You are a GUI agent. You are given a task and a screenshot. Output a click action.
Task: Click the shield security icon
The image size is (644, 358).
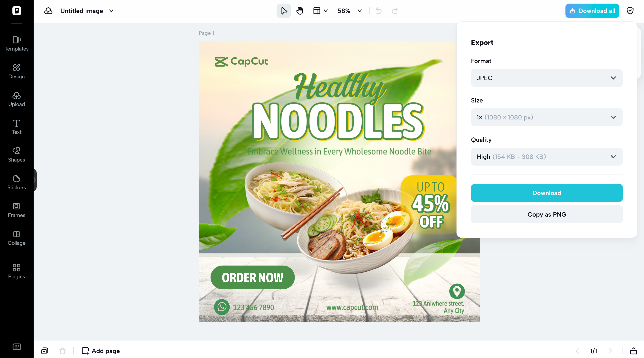click(x=630, y=11)
